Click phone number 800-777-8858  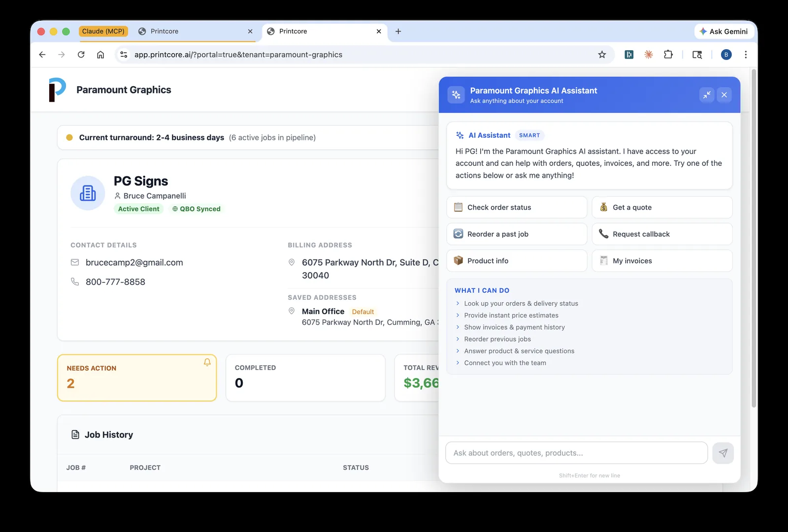[x=115, y=282]
